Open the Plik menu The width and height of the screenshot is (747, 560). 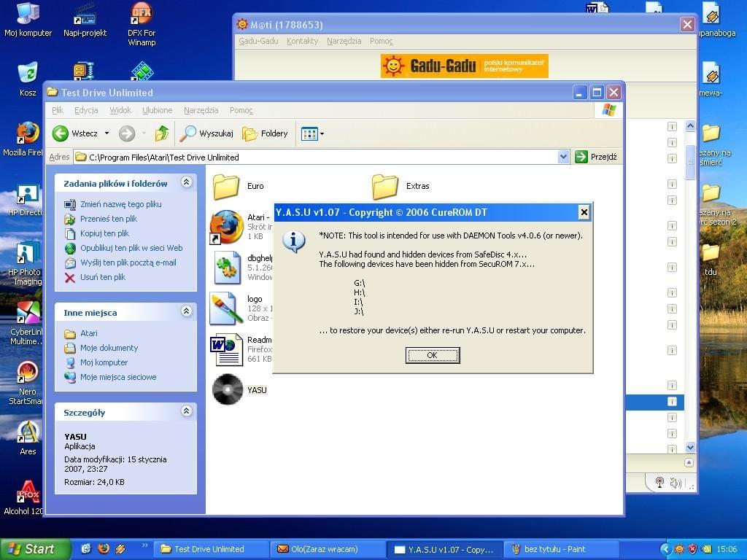(58, 110)
